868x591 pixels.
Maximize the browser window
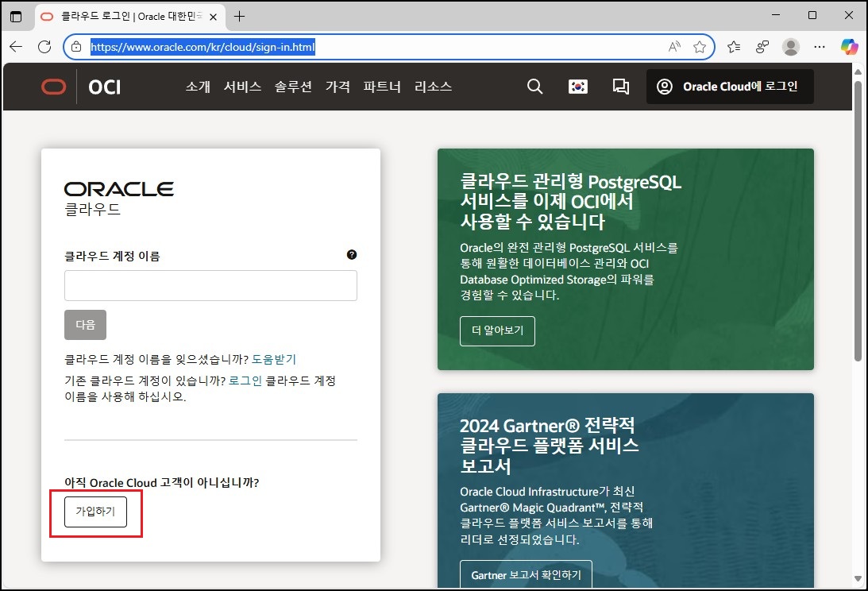(x=812, y=16)
